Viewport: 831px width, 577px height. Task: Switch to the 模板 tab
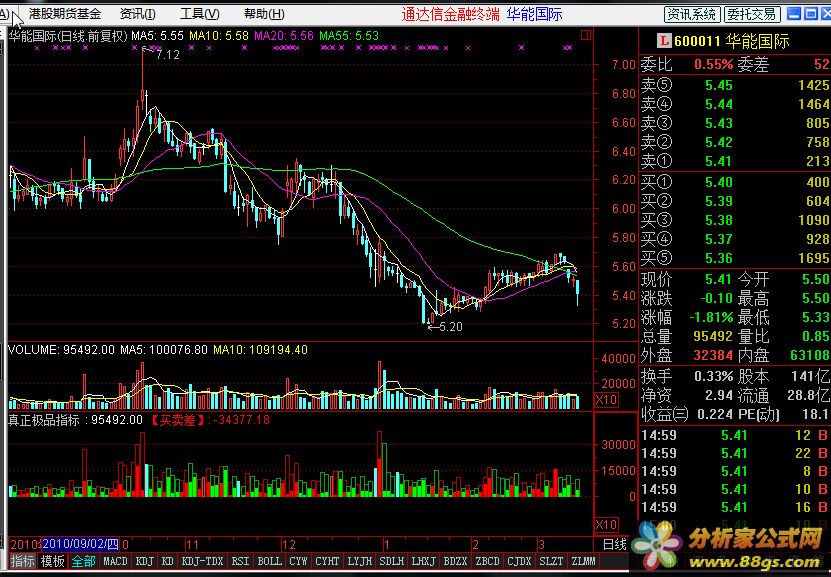click(53, 561)
